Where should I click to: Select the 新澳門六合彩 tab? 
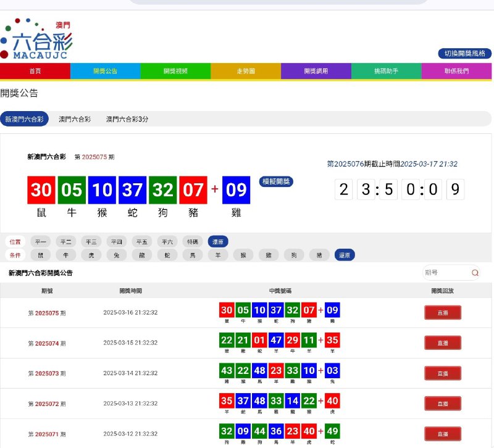tap(24, 119)
